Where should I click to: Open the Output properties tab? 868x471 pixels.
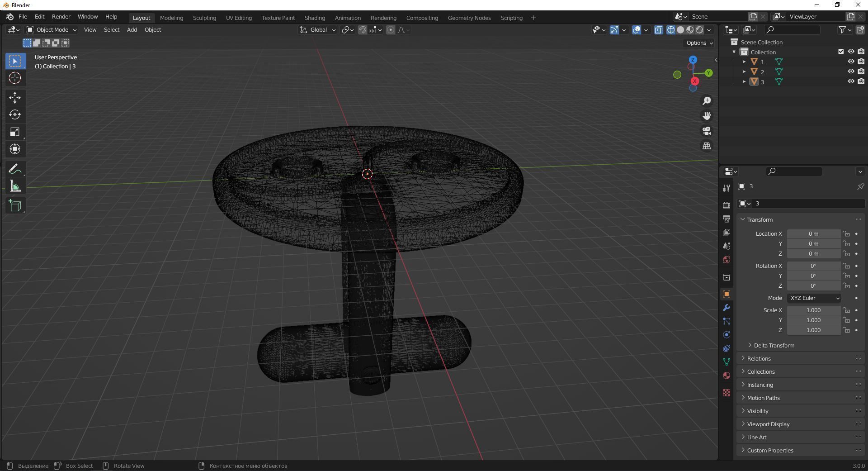726,219
